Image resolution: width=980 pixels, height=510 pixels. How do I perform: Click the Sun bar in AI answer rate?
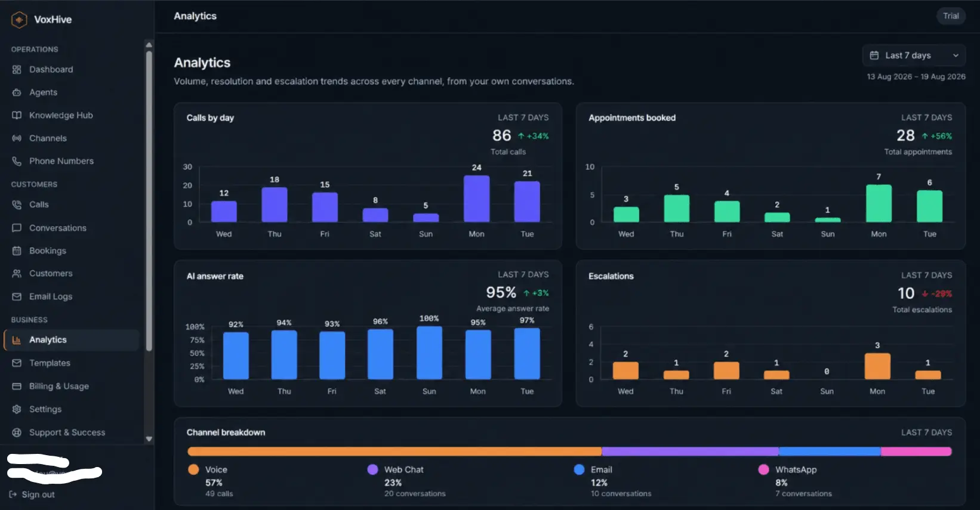(429, 353)
